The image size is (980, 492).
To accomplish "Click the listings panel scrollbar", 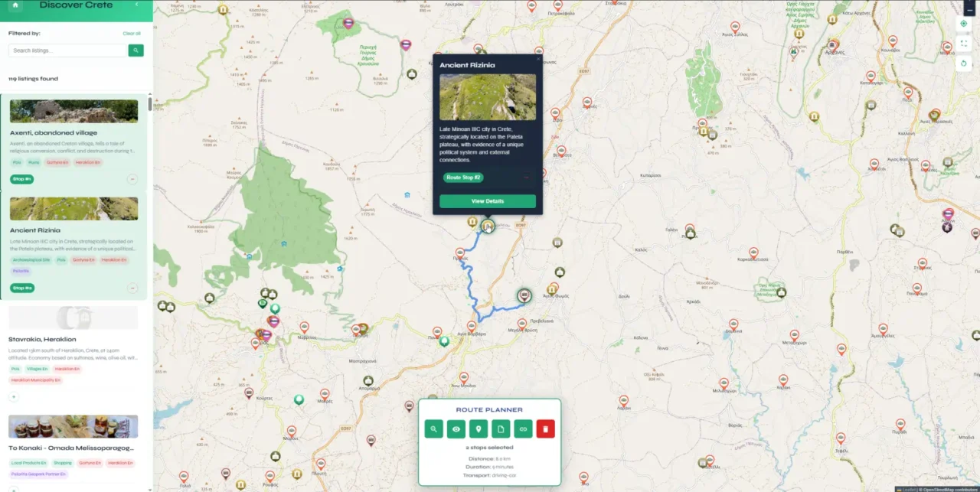I will pos(150,105).
